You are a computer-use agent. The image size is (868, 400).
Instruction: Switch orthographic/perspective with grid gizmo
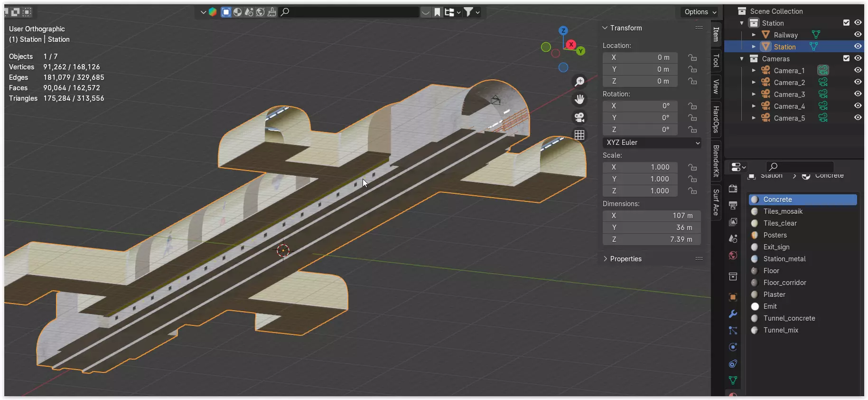pyautogui.click(x=579, y=135)
